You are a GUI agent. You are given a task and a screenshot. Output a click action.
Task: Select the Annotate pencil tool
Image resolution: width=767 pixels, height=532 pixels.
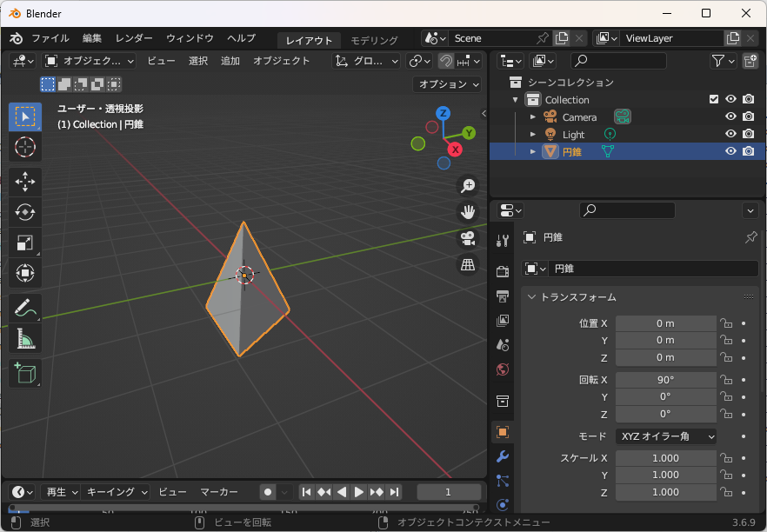click(x=25, y=308)
